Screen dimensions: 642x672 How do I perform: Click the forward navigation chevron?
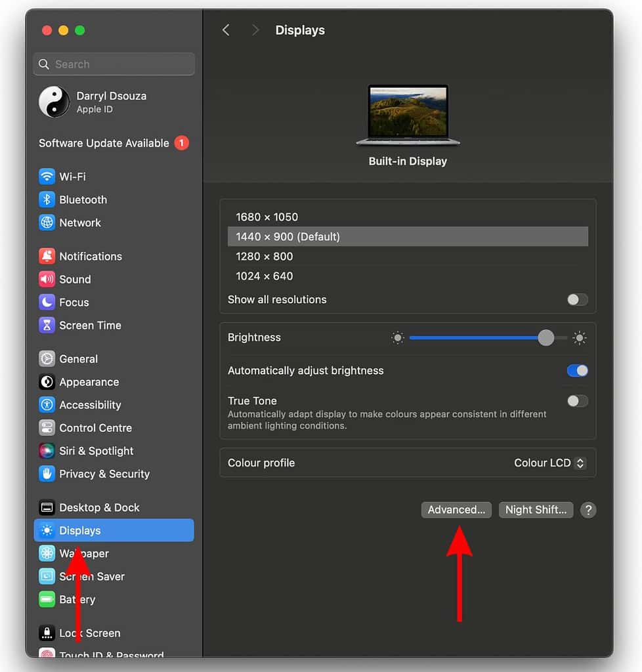point(255,30)
